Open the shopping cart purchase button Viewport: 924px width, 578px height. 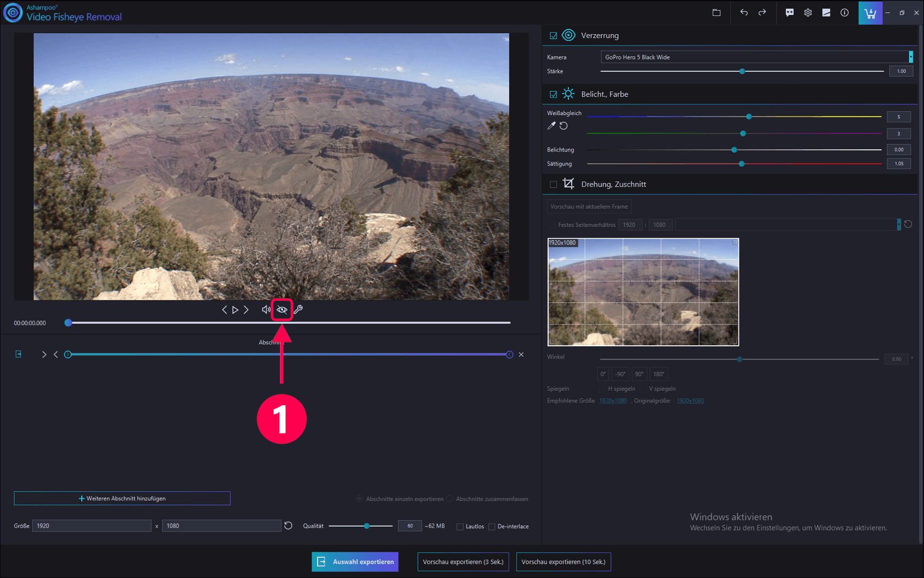point(870,13)
